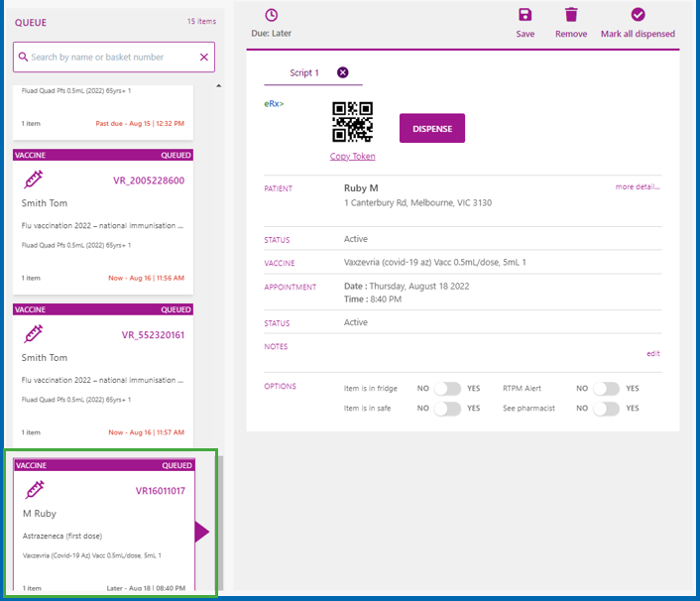700x601 pixels.
Task: Toggle the Item is in fridge switch
Action: click(447, 389)
